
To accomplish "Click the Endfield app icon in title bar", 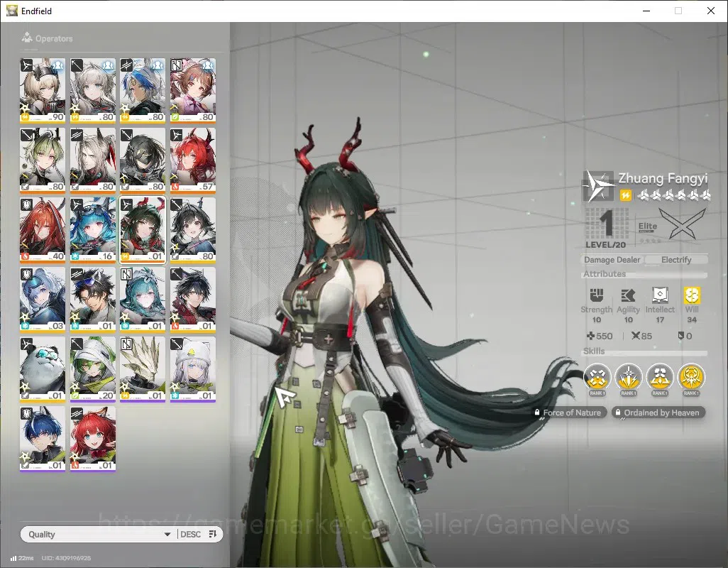I will [11, 11].
